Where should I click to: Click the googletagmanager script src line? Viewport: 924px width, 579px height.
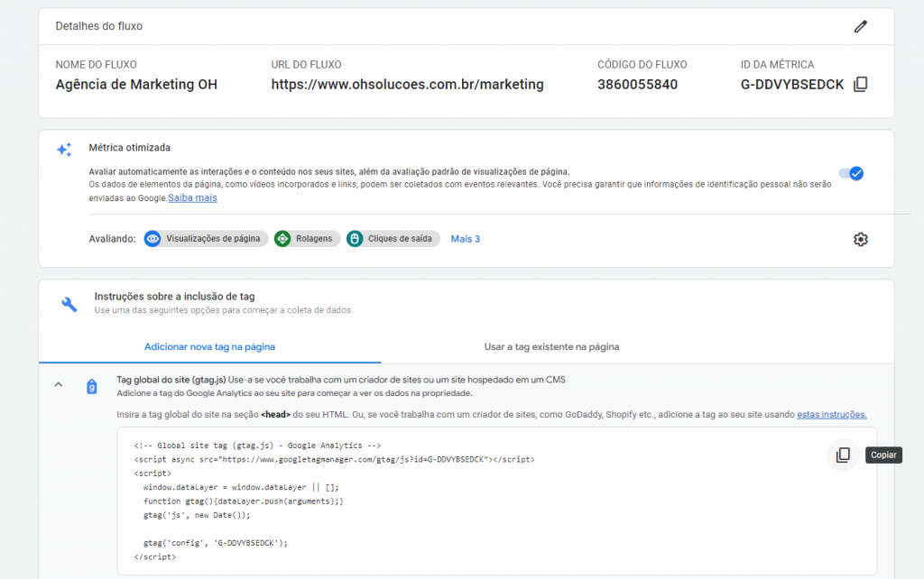click(x=334, y=459)
